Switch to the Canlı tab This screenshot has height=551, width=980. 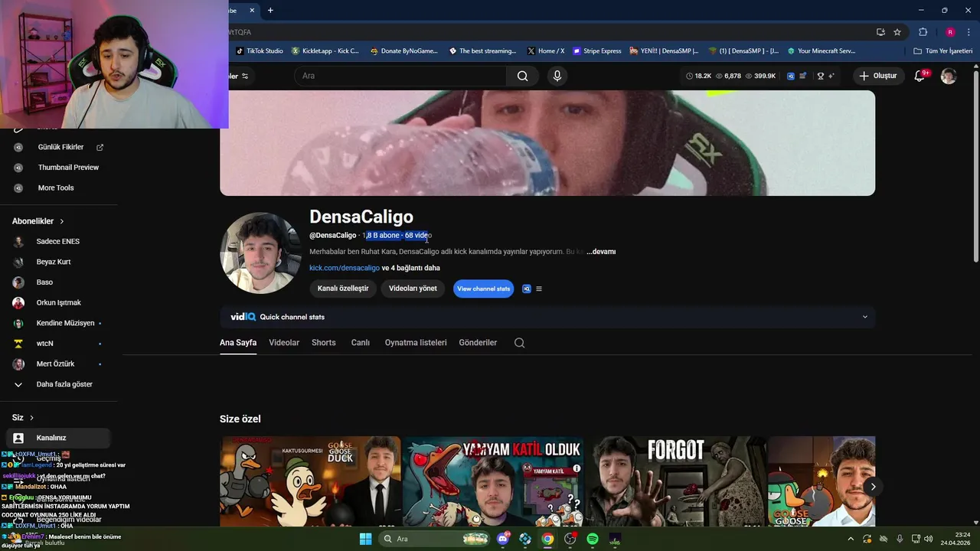tap(361, 343)
